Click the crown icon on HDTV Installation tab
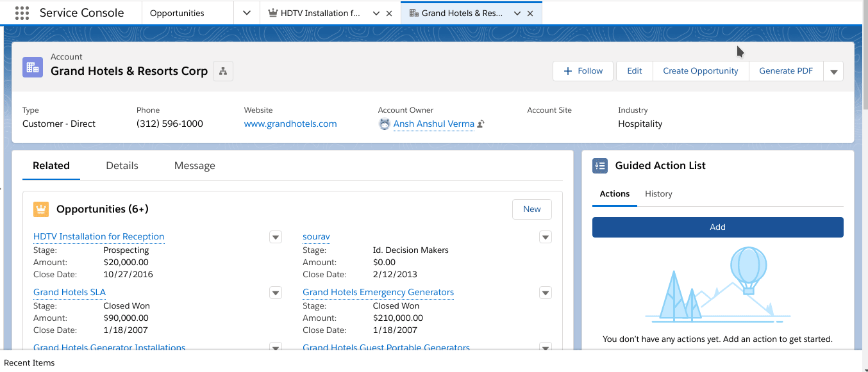 [x=273, y=13]
